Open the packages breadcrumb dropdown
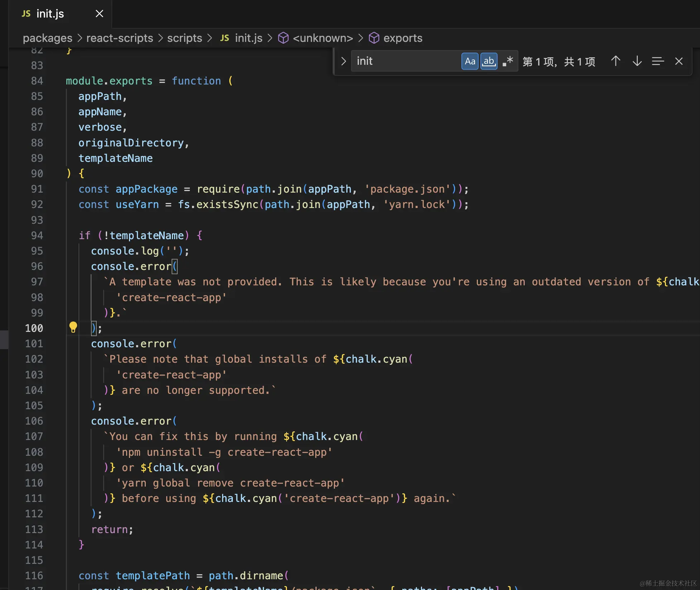The width and height of the screenshot is (700, 590). (x=47, y=38)
